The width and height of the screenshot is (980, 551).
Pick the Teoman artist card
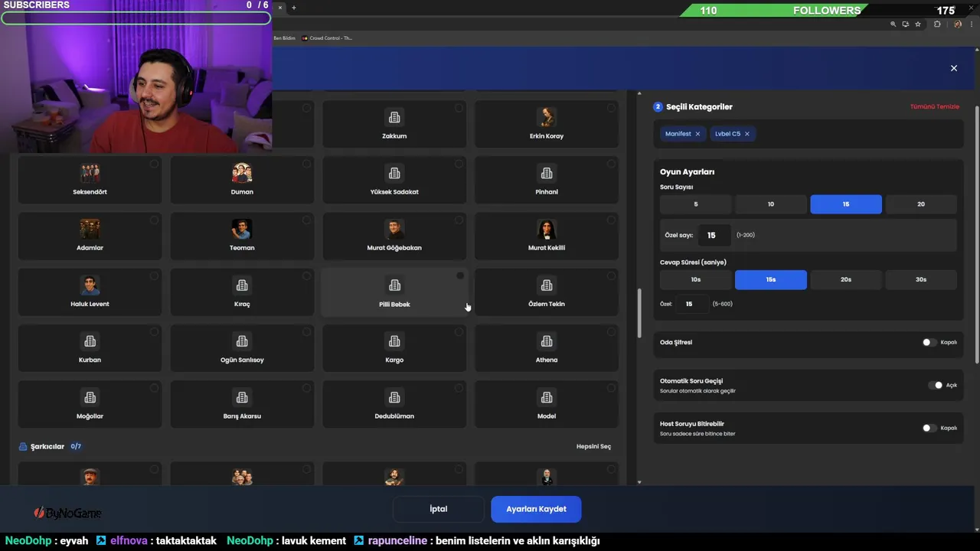click(242, 236)
